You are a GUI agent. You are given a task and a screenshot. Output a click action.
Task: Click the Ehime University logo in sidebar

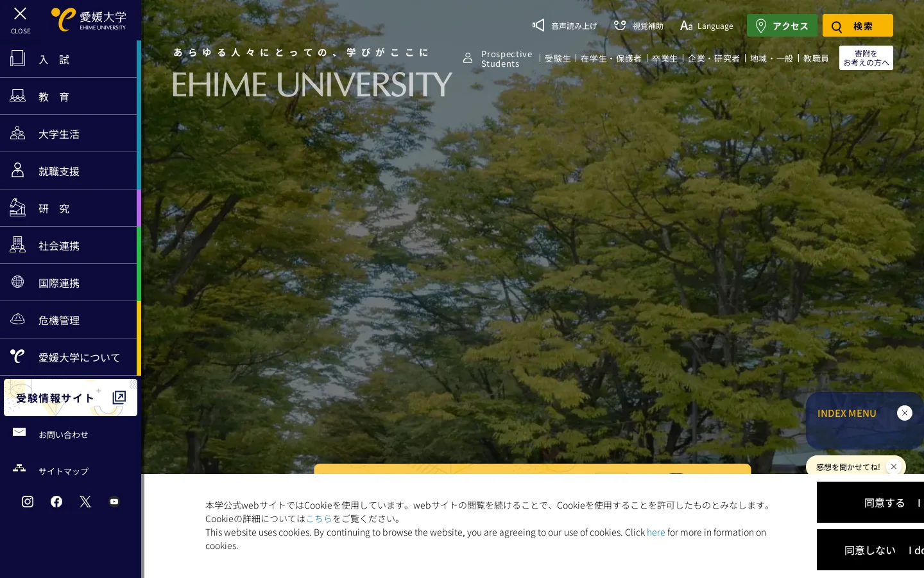(x=89, y=19)
